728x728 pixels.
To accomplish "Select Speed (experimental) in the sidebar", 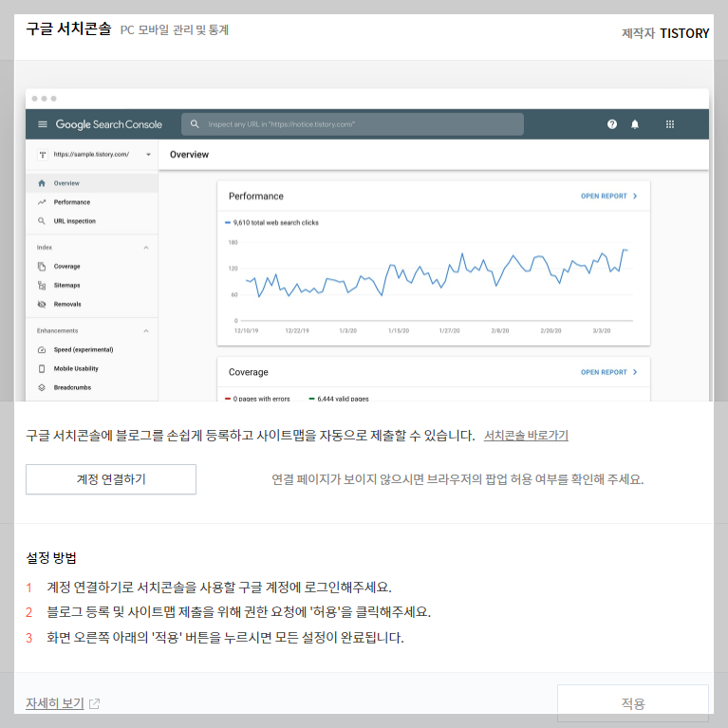I will (92, 350).
